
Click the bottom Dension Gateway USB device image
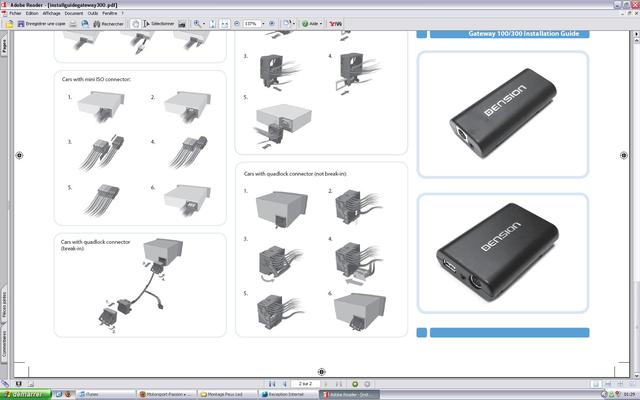click(497, 253)
